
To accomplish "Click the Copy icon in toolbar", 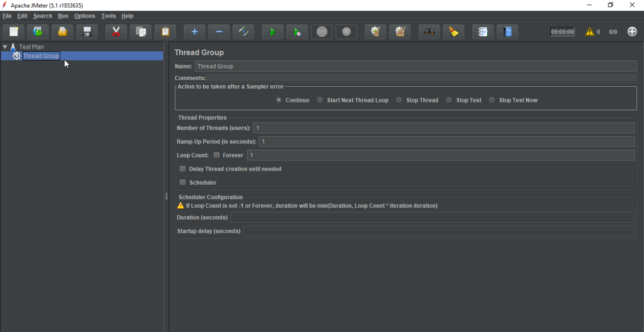I will coord(141,32).
